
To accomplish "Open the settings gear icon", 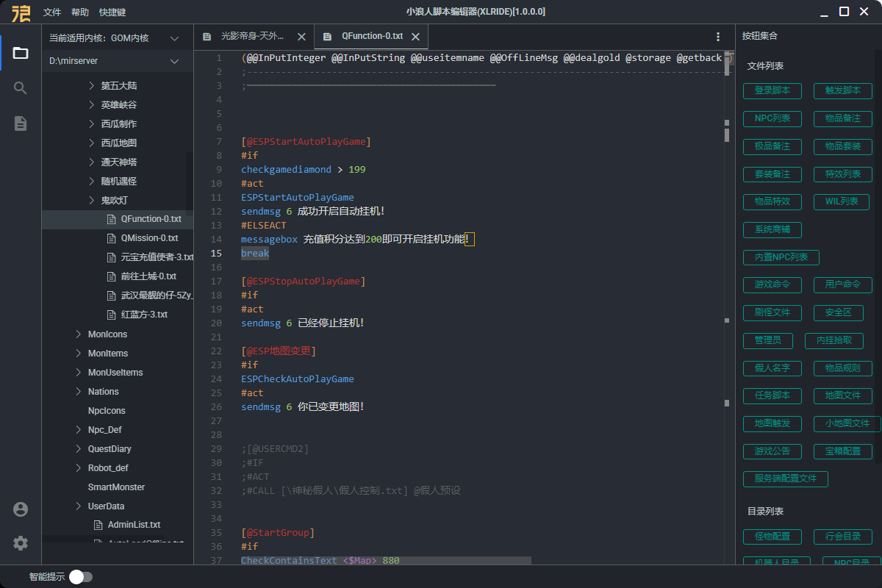I will (x=21, y=543).
